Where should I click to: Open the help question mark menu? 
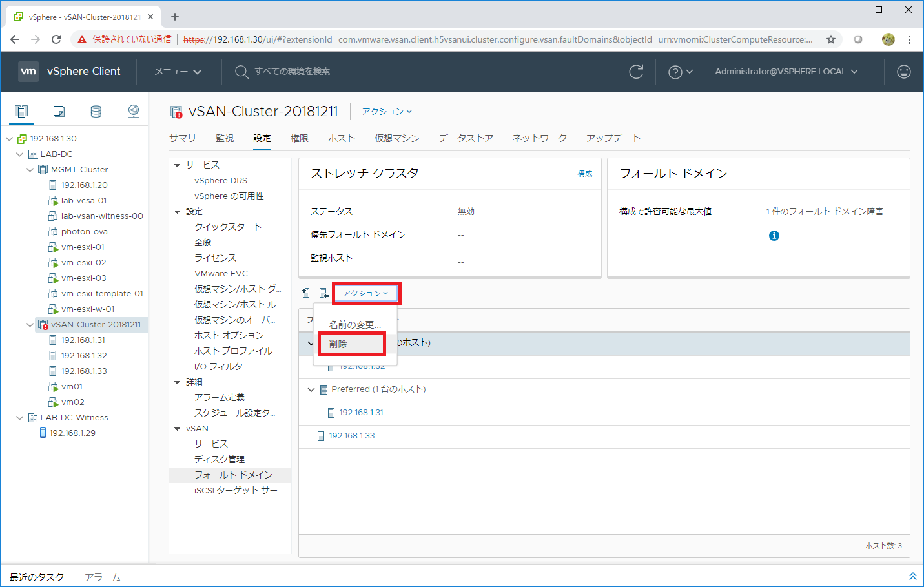tap(681, 72)
